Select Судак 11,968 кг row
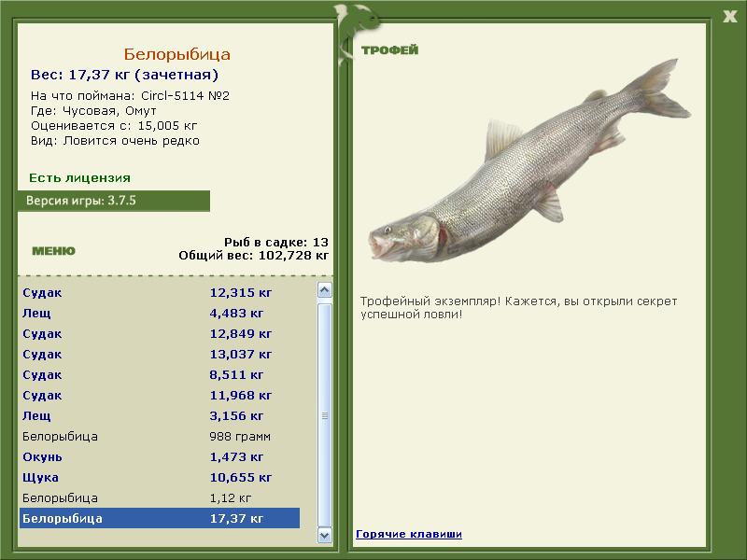 [160, 395]
